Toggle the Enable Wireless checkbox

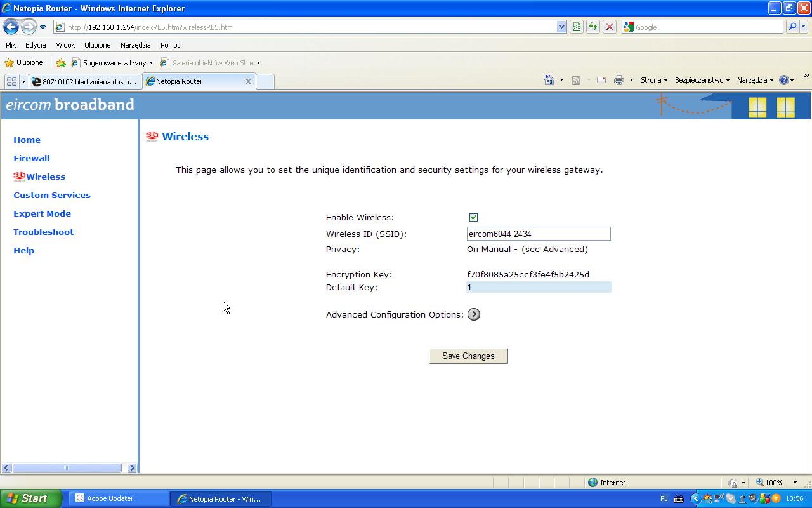click(473, 217)
